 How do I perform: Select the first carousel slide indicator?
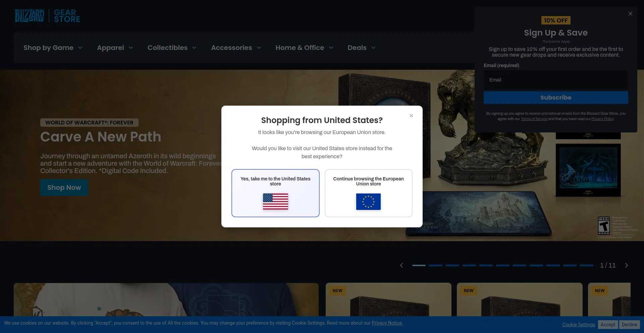419,265
